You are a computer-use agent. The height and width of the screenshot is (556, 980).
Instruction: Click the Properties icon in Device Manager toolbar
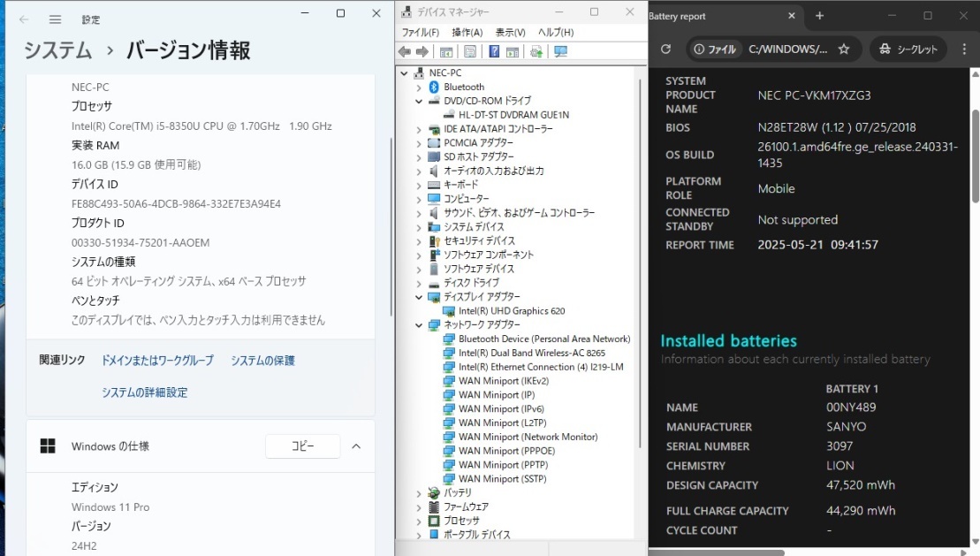coord(470,52)
